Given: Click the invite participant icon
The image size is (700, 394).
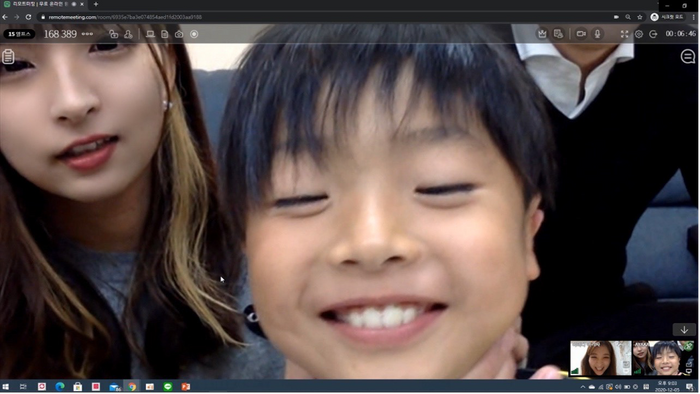Looking at the screenshot, I should (129, 34).
